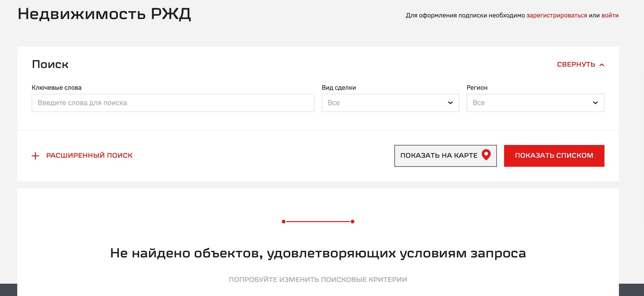Click the Не найдено объектов message
644x296 pixels.
pyautogui.click(x=318, y=253)
